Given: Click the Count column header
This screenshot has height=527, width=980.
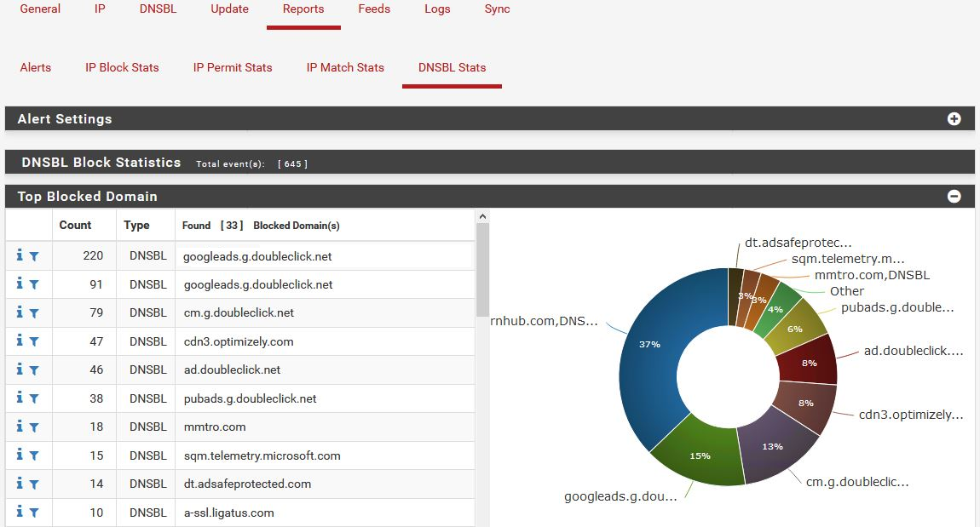Looking at the screenshot, I should click(75, 226).
